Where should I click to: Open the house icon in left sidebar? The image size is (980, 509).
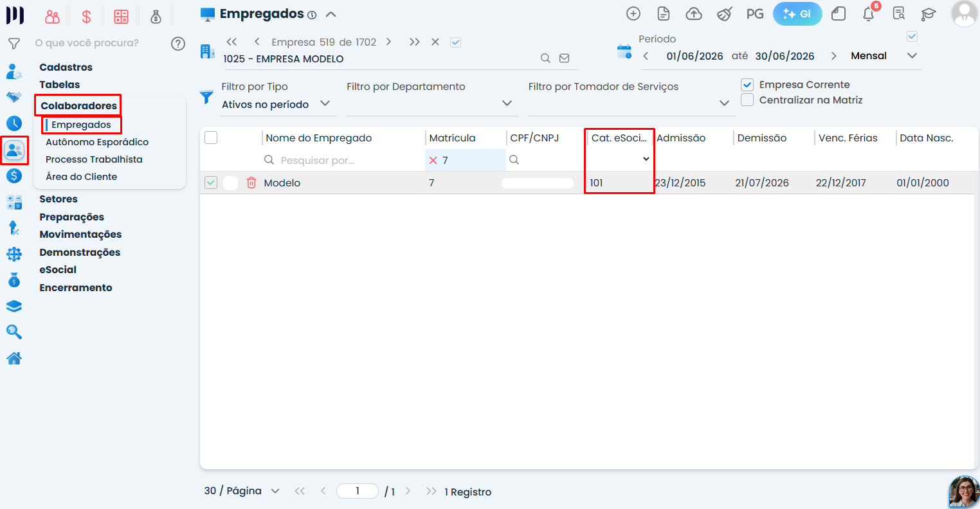pyautogui.click(x=14, y=359)
